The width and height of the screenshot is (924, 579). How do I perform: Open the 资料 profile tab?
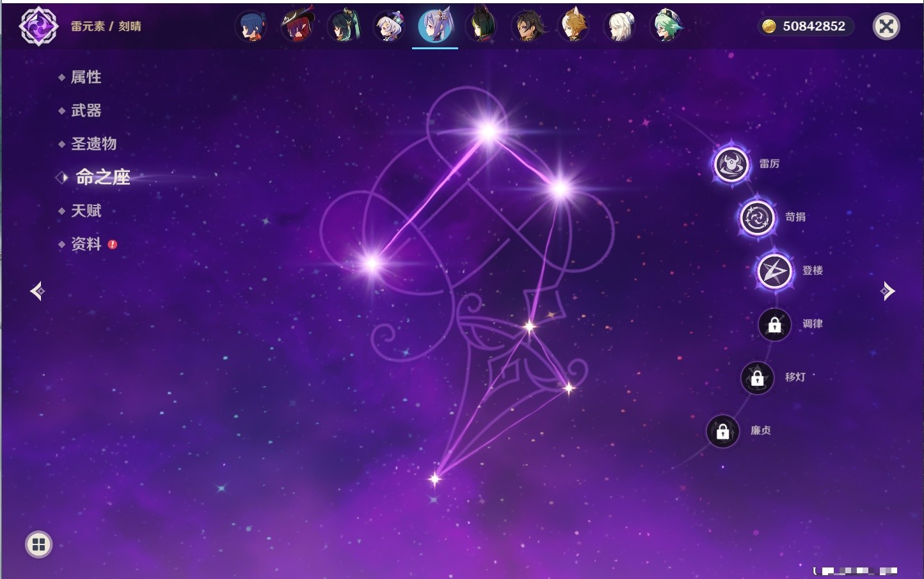pyautogui.click(x=86, y=244)
